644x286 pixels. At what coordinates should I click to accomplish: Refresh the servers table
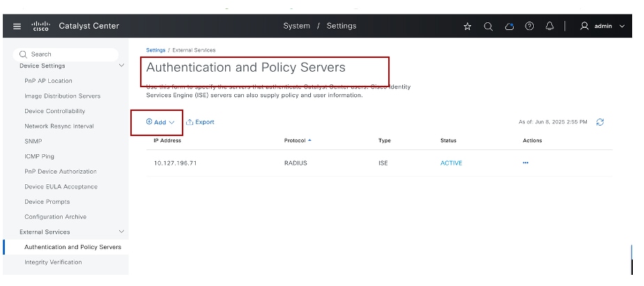click(600, 122)
